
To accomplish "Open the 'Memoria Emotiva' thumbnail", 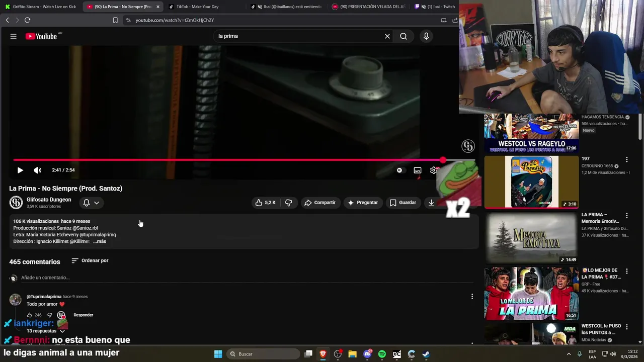I will tap(531, 238).
